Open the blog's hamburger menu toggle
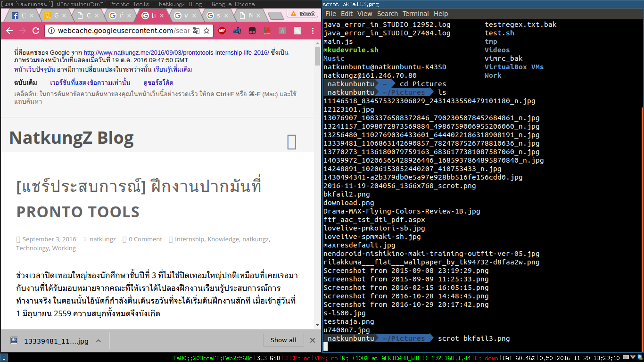The image size is (644, 362). click(x=291, y=142)
